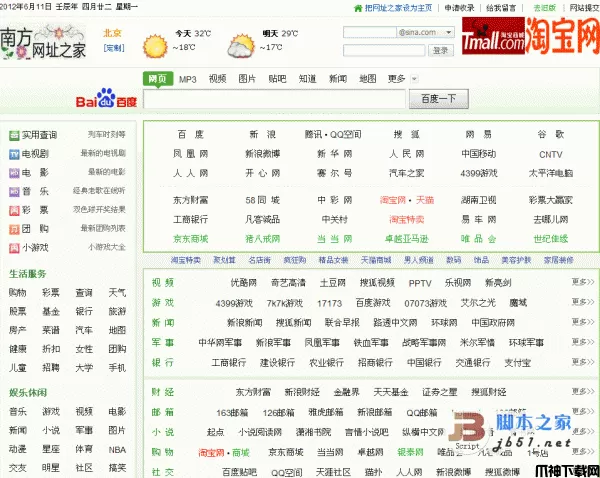Expand 更多>> in the 视频 row
Screen dimensions: 600x478
pos(583,282)
